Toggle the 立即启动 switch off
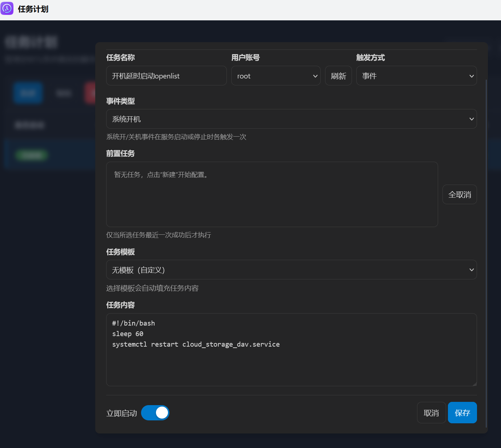 point(155,413)
